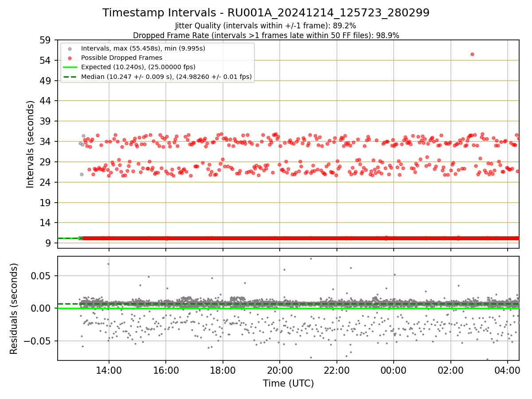Click legend entry 'Possible Dropped Frames'
This screenshot has height=399, width=532.
(x=121, y=58)
